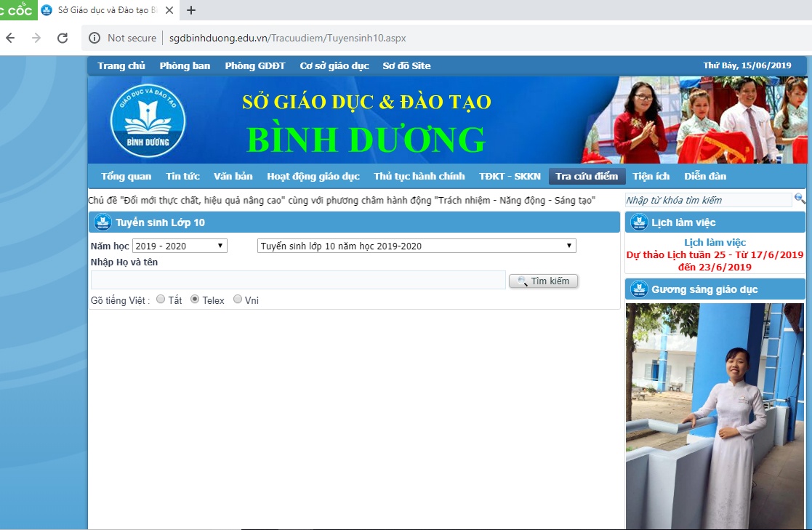Click the Tuyển sinh Lớp 10 panel title
This screenshot has width=812, height=530.
click(160, 222)
